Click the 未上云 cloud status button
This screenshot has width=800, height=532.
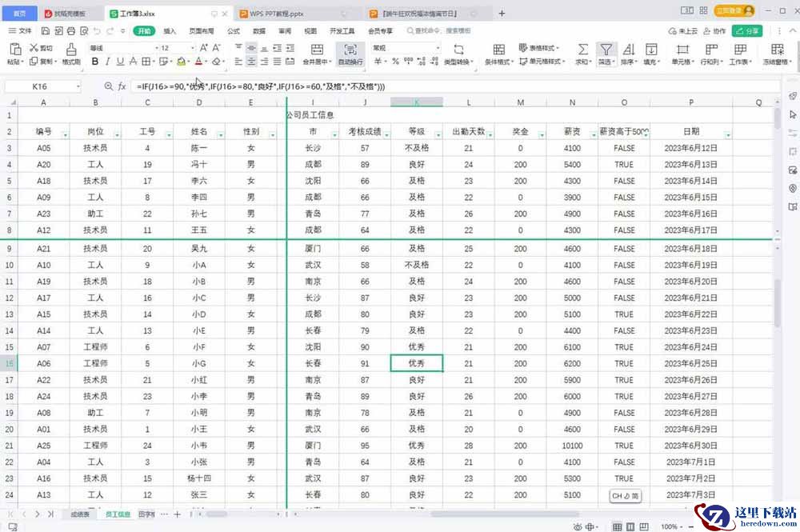click(682, 31)
